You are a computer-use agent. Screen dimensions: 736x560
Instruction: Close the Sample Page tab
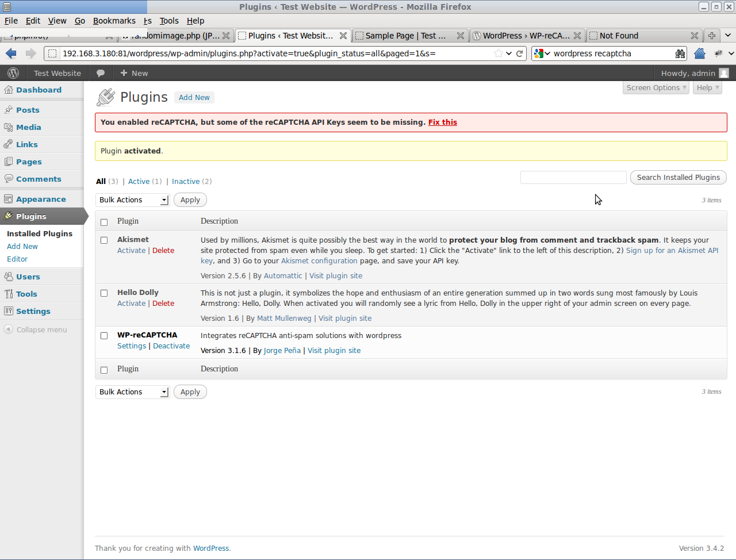point(461,36)
